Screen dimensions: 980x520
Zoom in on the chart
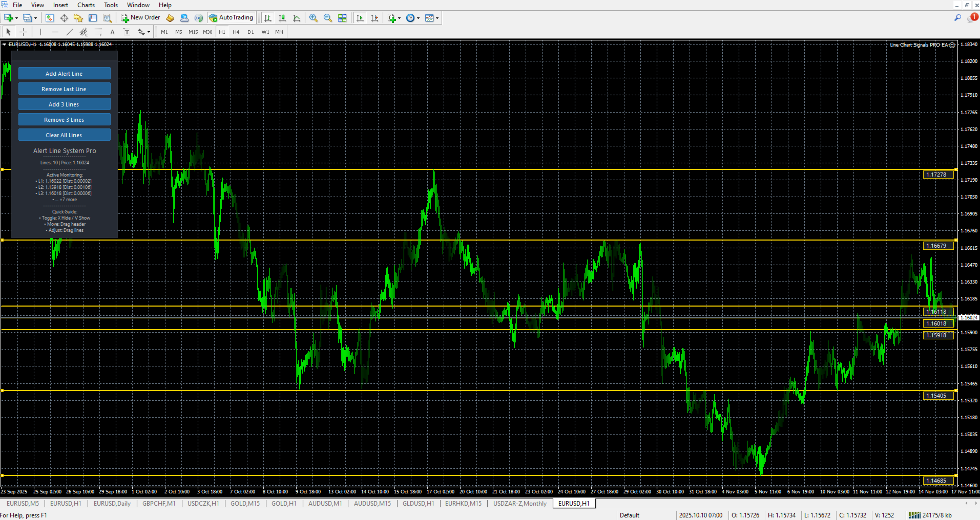pyautogui.click(x=313, y=18)
